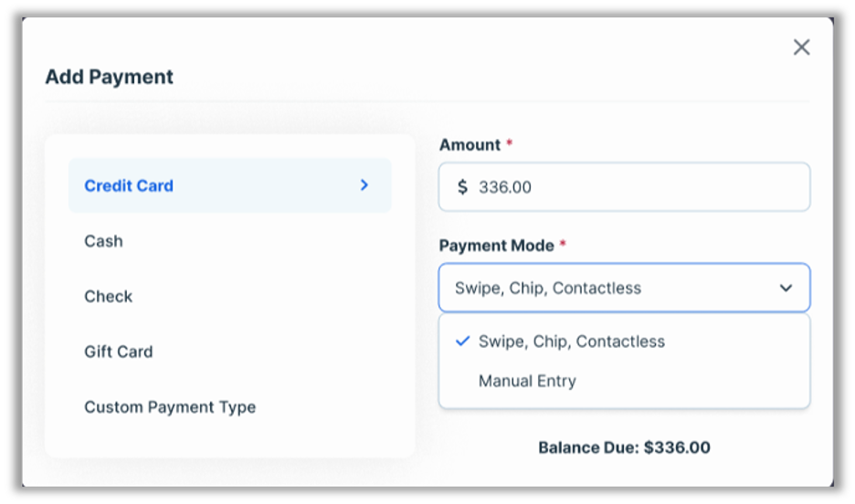Viewport: 855px width, 504px height.
Task: Open Custom Payment Type option
Action: tap(170, 407)
